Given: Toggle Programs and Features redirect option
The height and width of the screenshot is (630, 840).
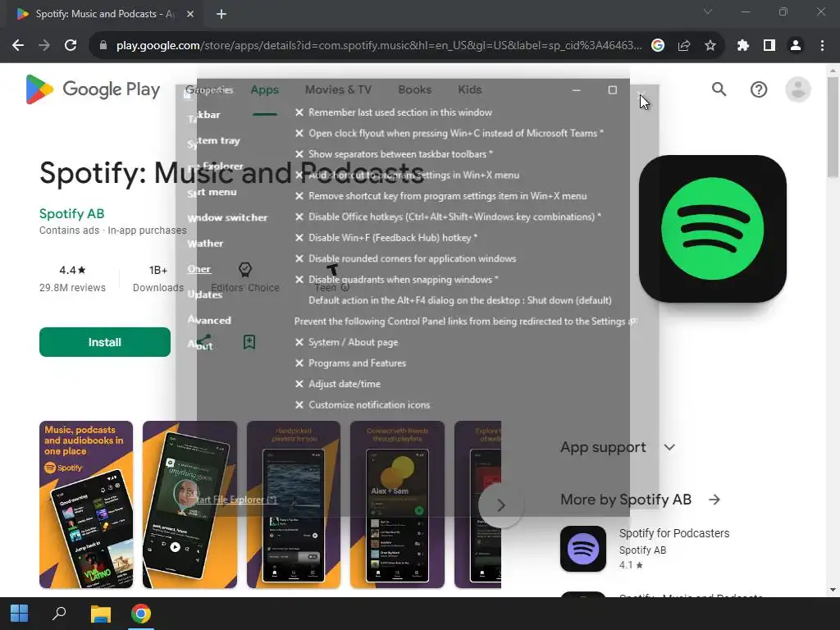Looking at the screenshot, I should click(x=350, y=363).
